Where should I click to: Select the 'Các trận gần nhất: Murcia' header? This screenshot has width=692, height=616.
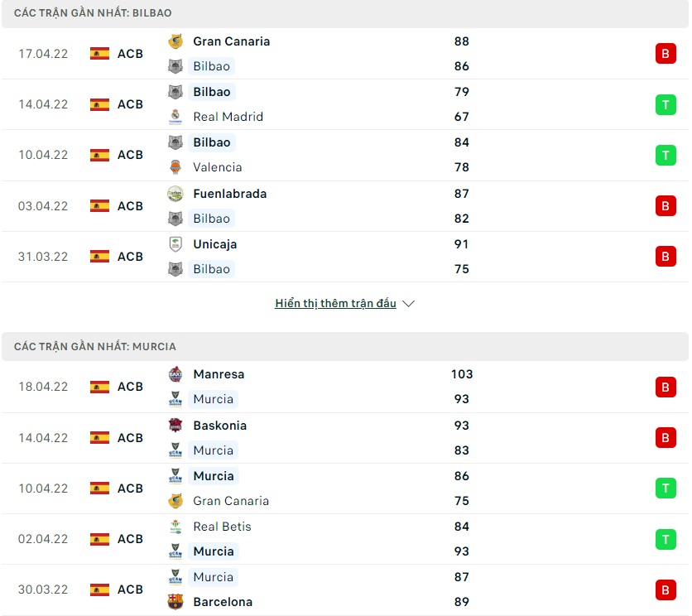[95, 347]
